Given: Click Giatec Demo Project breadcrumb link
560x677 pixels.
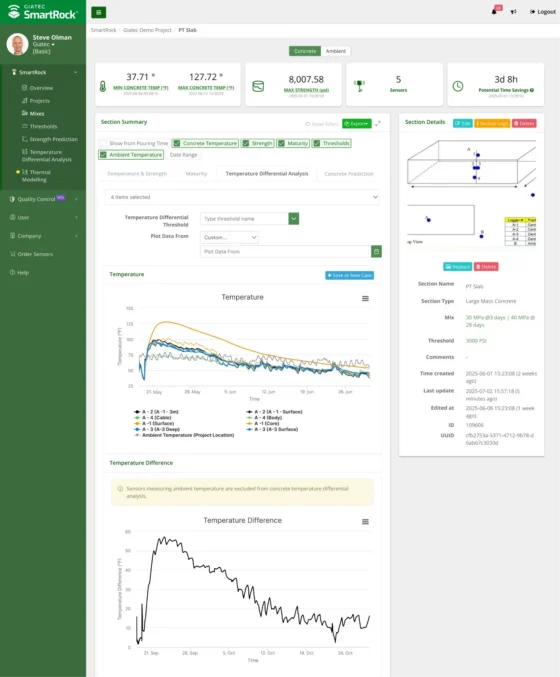Looking at the screenshot, I should point(147,30).
